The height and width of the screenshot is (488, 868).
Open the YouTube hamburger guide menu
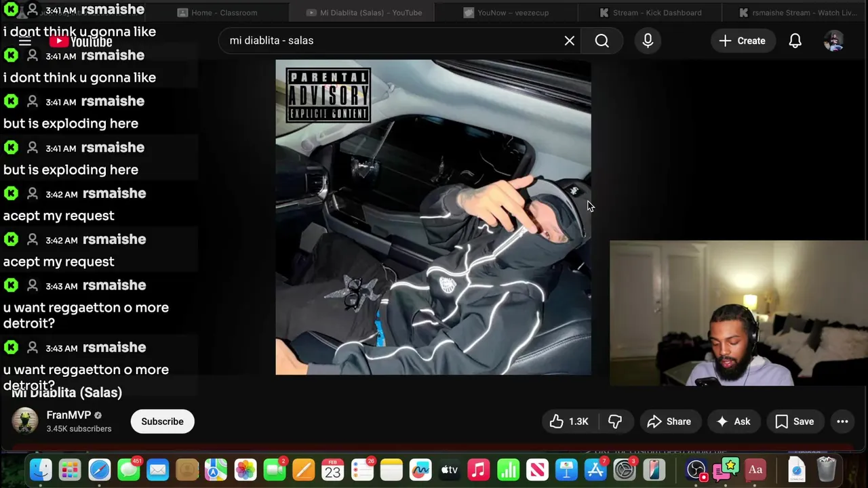[x=25, y=41]
